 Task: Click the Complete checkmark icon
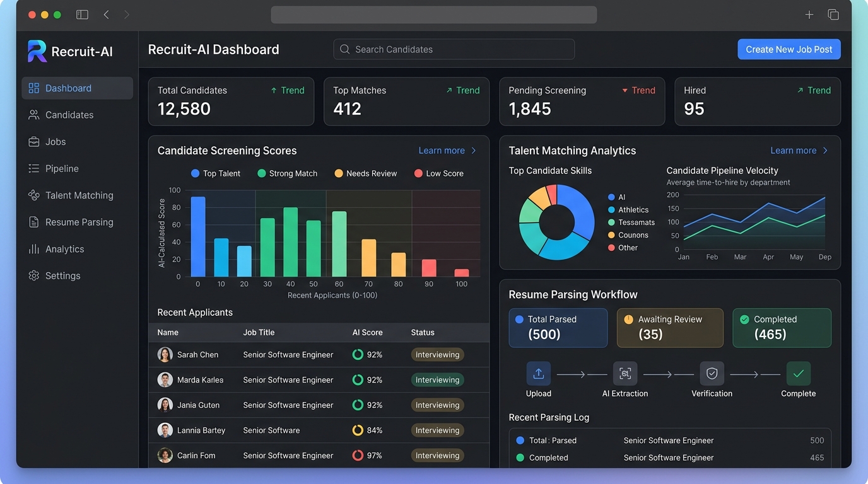coord(798,374)
